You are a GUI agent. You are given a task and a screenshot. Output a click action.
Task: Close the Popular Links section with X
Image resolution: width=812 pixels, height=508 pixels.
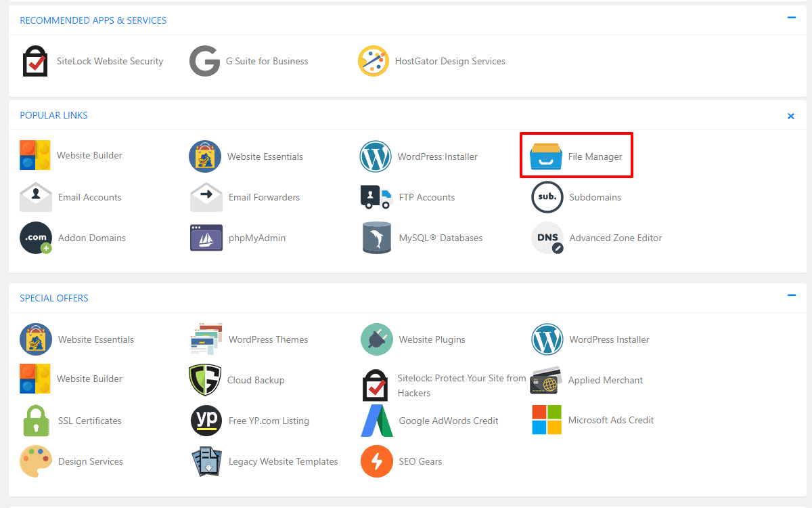click(791, 116)
